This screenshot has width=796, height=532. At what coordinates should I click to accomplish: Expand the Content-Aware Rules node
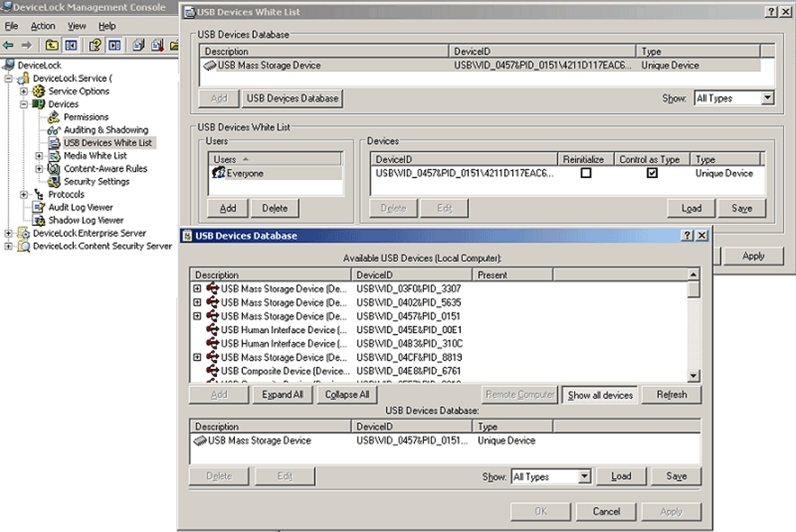tap(39, 168)
